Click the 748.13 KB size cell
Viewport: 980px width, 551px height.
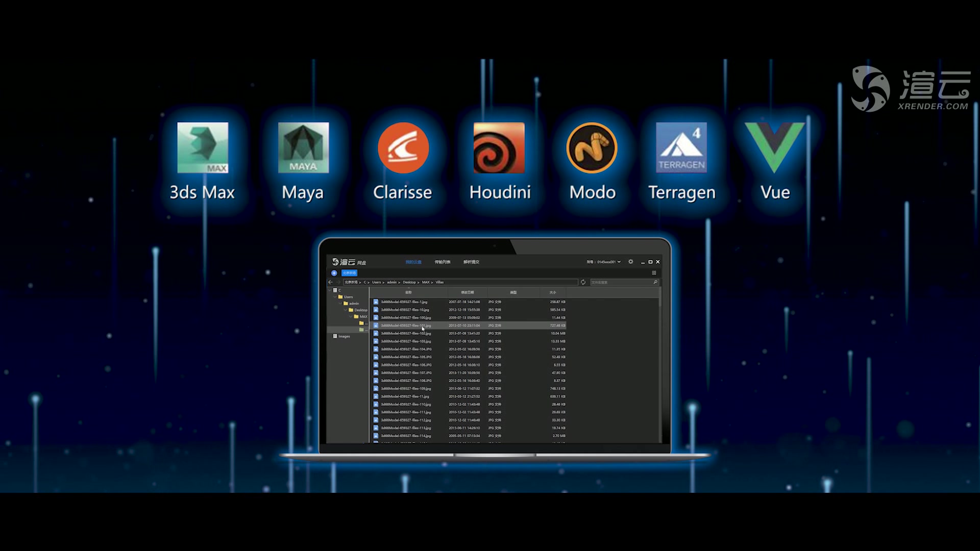pyautogui.click(x=557, y=389)
